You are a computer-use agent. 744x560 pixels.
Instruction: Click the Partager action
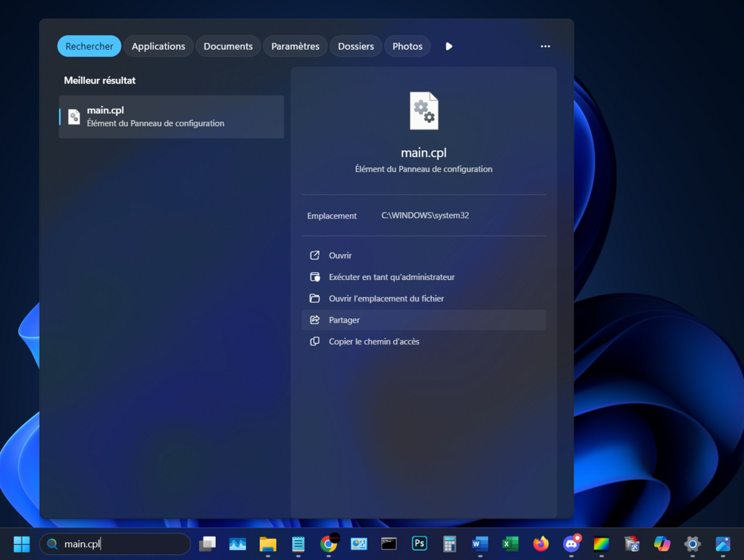pos(423,320)
